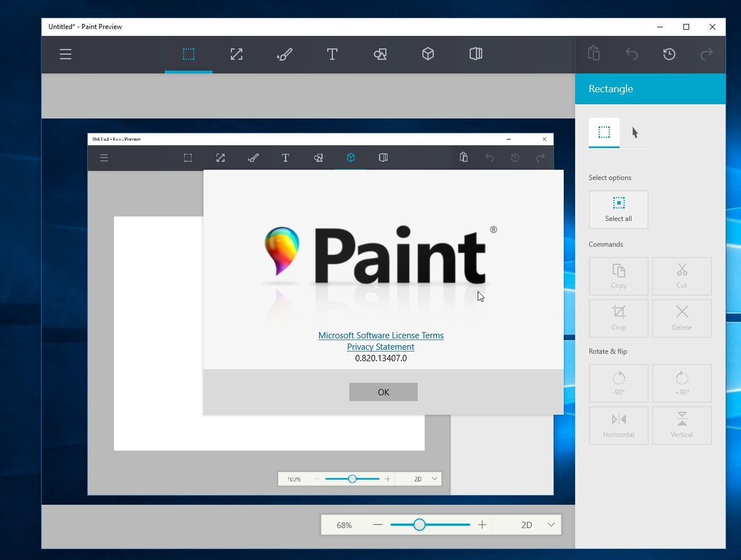Image resolution: width=741 pixels, height=560 pixels.
Task: Activate Rectangle selection mode
Action: tap(603, 133)
